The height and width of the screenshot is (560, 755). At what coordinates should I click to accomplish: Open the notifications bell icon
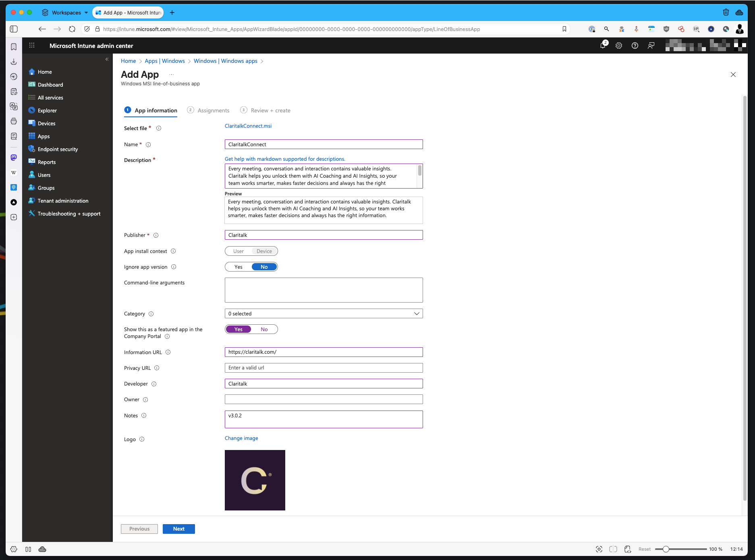[603, 46]
